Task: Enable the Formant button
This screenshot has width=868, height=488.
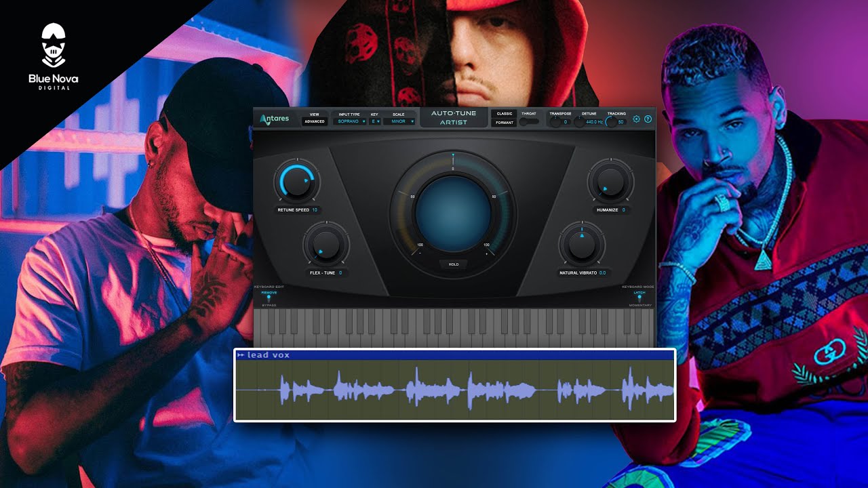Action: (505, 123)
